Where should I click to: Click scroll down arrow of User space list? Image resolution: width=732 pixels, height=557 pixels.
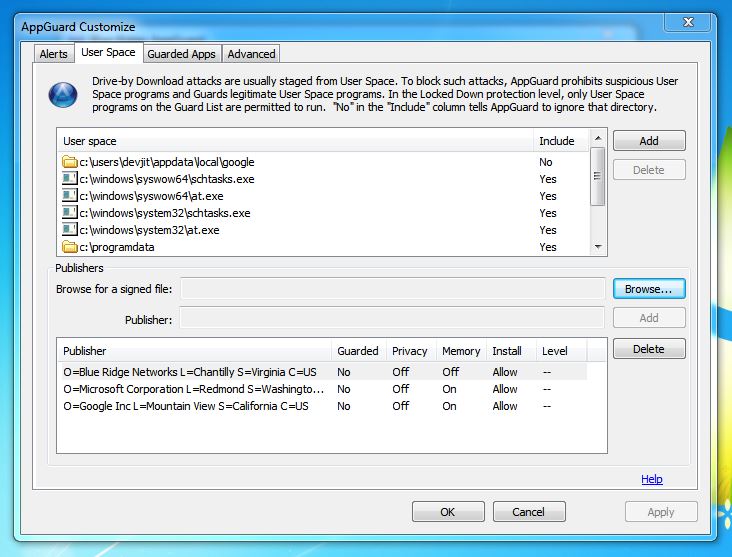[598, 247]
